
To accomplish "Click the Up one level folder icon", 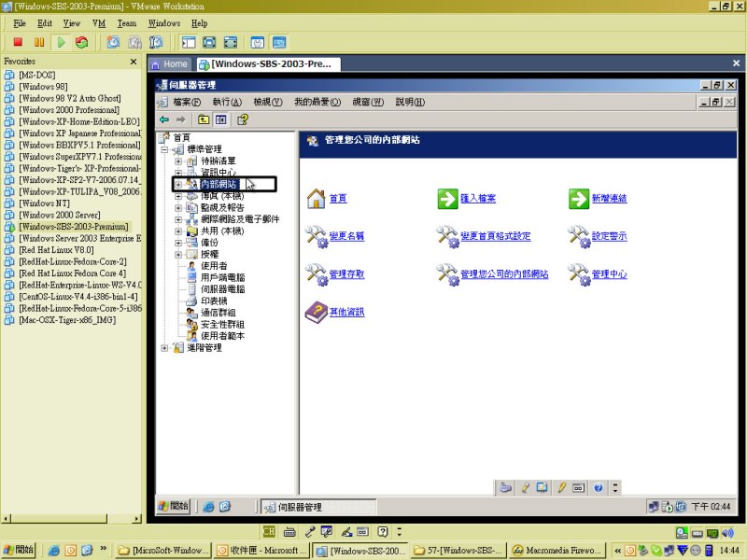I will coord(204,119).
